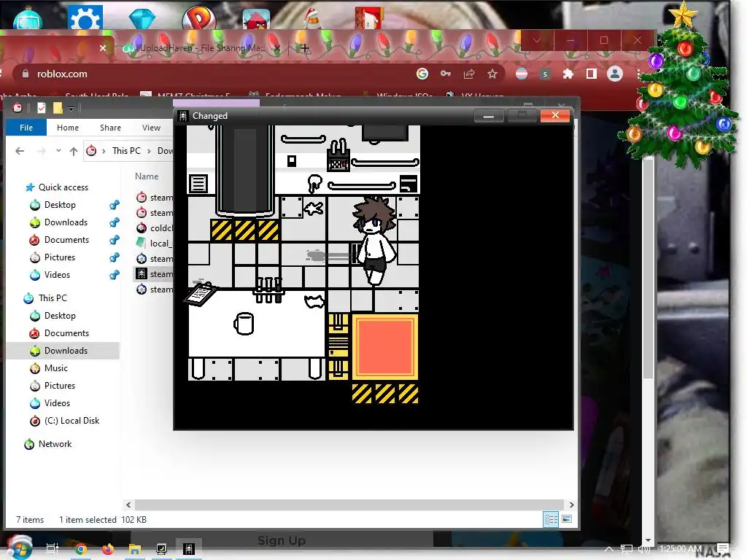Image resolution: width=747 pixels, height=560 pixels.
Task: Switch Explorer to large thumbnails view
Action: (567, 519)
